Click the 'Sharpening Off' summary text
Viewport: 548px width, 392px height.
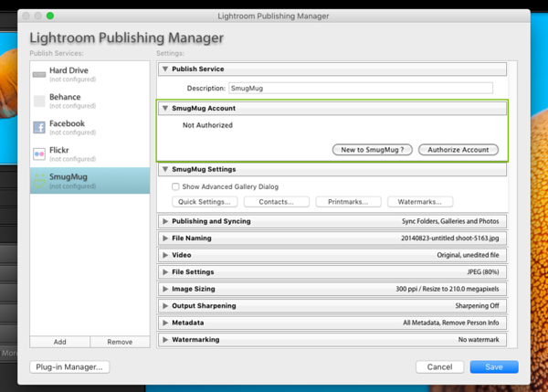click(477, 305)
